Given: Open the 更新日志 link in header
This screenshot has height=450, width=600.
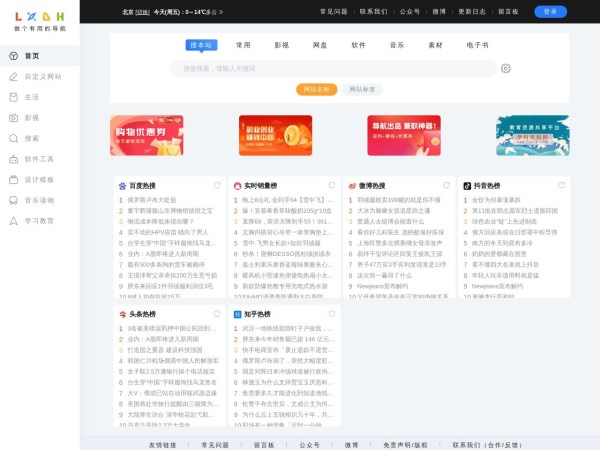Looking at the screenshot, I should [x=473, y=12].
